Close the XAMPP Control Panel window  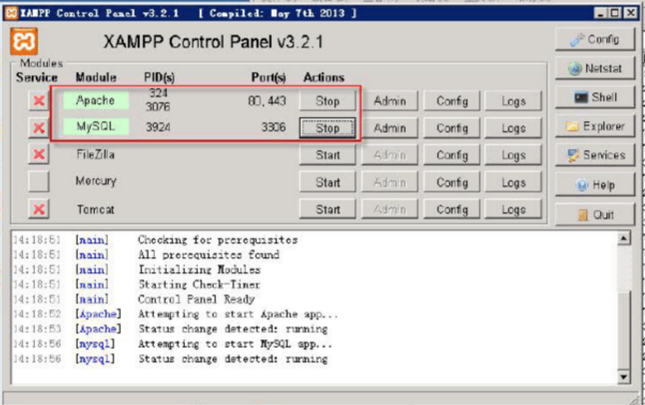coord(630,13)
